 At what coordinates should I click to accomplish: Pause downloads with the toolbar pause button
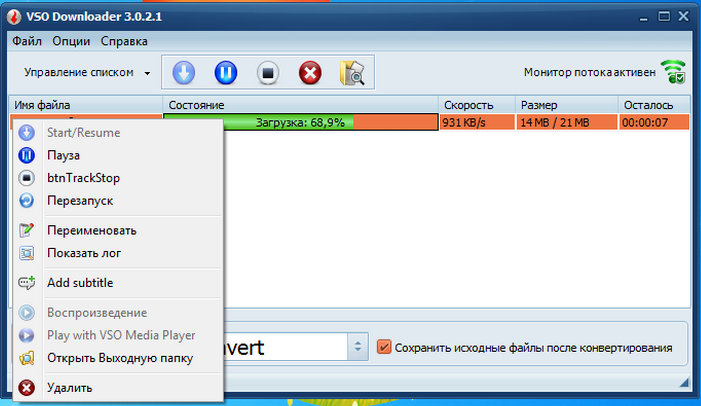point(226,73)
